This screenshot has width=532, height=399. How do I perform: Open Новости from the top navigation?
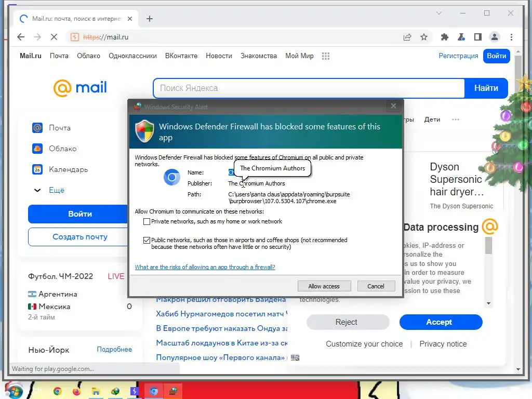219,56
